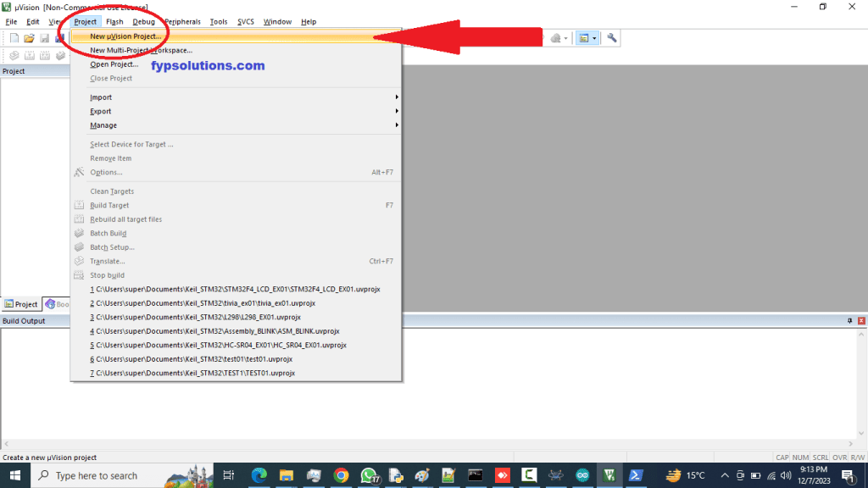The width and height of the screenshot is (868, 488).
Task: Toggle the CAP indicator in the status bar
Action: pos(784,457)
